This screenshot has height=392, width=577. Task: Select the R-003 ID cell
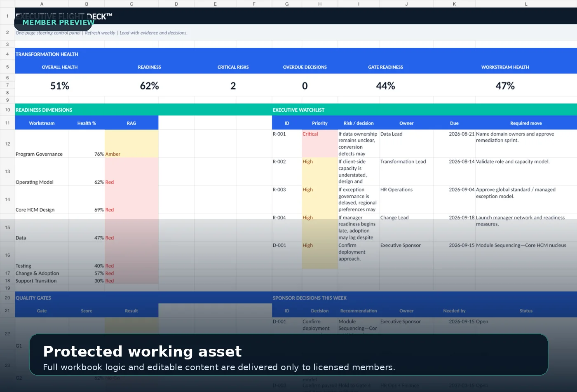(x=287, y=200)
